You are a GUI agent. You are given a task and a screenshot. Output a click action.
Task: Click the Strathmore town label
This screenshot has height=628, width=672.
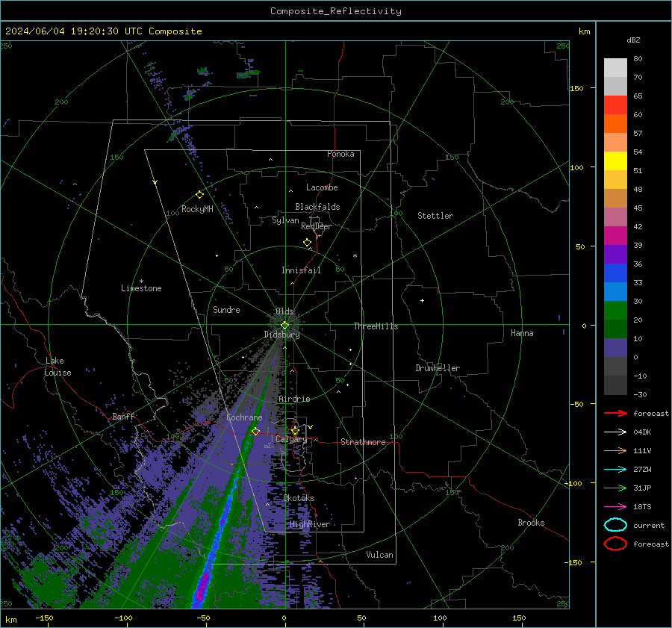363,442
